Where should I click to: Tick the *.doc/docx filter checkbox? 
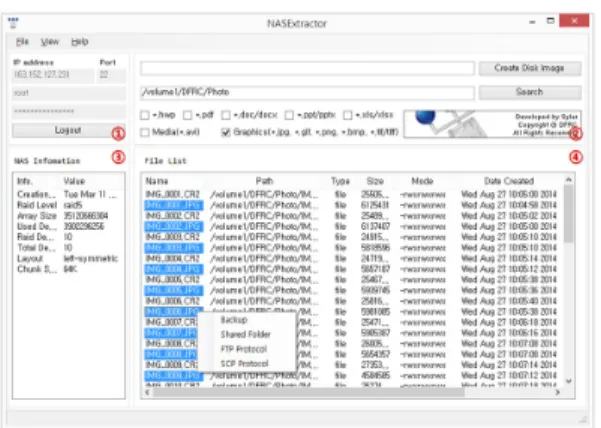pos(226,115)
